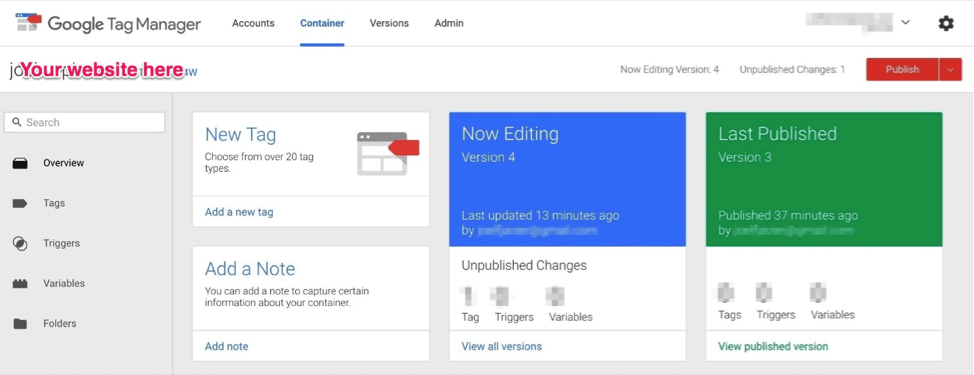The image size is (974, 375).
Task: Click the Variables count under Unpublished Changes
Action: [x=555, y=296]
